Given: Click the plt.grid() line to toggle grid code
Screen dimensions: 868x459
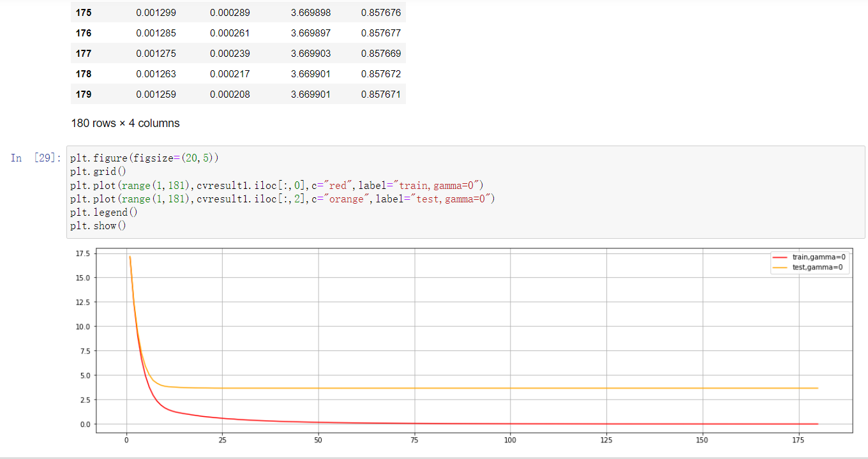Looking at the screenshot, I should (88, 171).
